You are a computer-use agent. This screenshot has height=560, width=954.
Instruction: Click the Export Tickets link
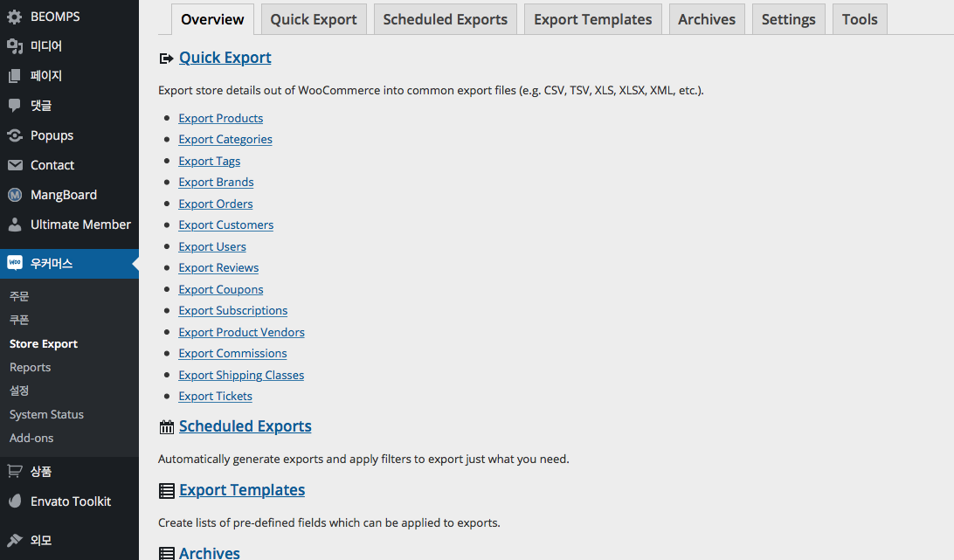point(216,397)
